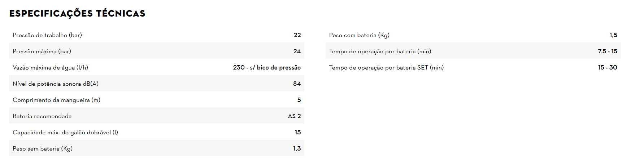This screenshot has width=644, height=161.
Task: Click the 'Peso com bateria (Kg)' label
Action: (x=359, y=35)
